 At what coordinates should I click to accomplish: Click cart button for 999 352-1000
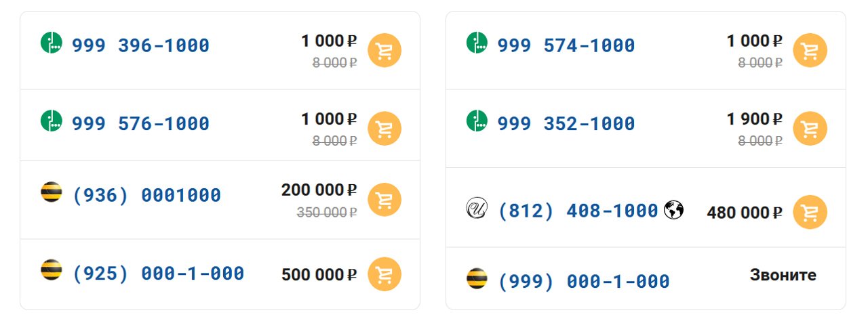coord(810,129)
